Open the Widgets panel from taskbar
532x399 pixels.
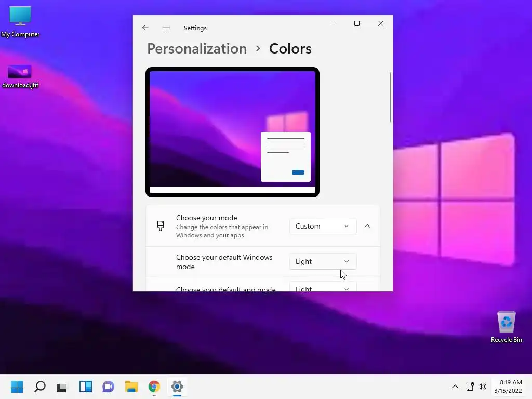coord(86,387)
